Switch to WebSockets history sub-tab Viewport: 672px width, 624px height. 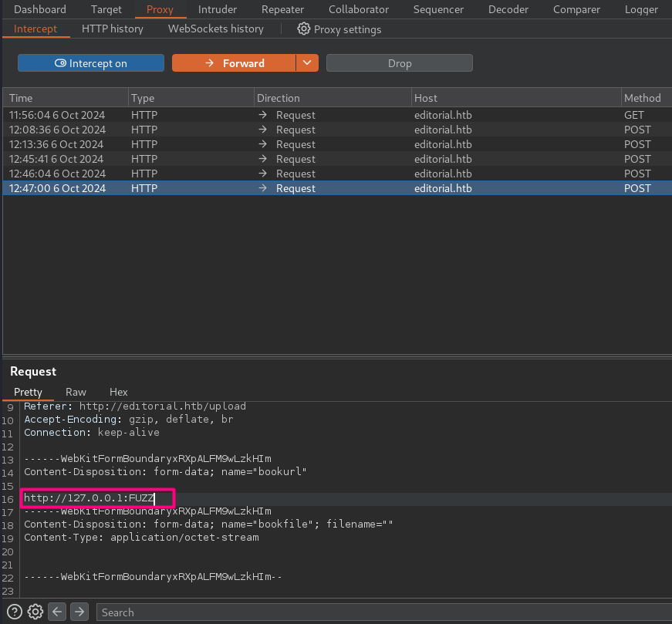tap(215, 29)
